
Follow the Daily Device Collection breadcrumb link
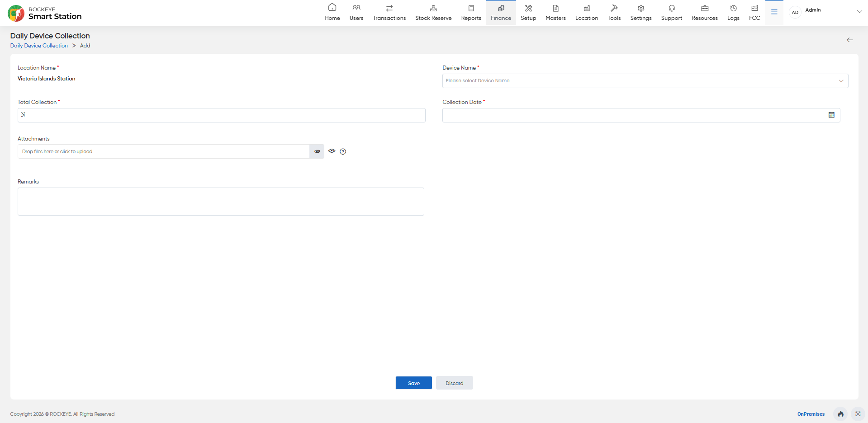pyautogui.click(x=39, y=46)
